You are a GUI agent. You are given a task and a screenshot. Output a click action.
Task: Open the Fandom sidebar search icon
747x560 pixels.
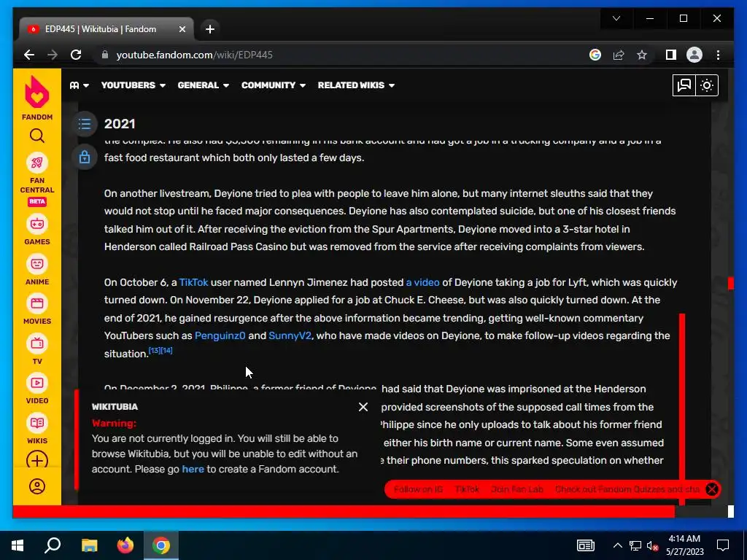[x=37, y=136]
